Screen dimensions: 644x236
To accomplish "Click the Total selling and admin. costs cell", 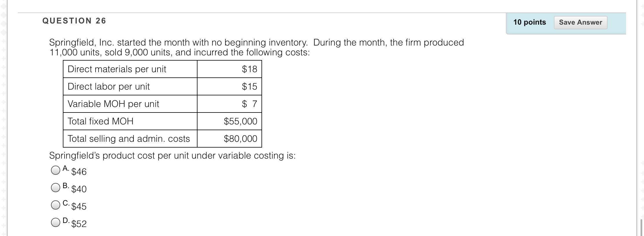I will (x=129, y=139).
